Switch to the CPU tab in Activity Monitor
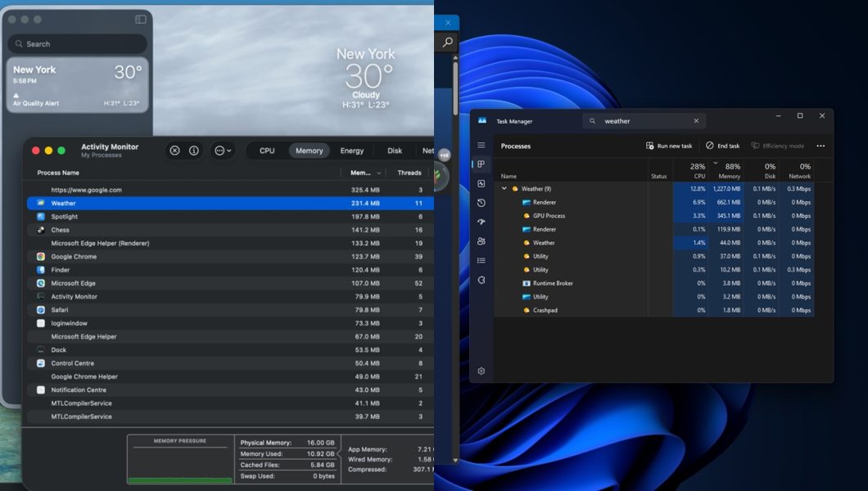Image resolution: width=868 pixels, height=491 pixels. pyautogui.click(x=267, y=151)
